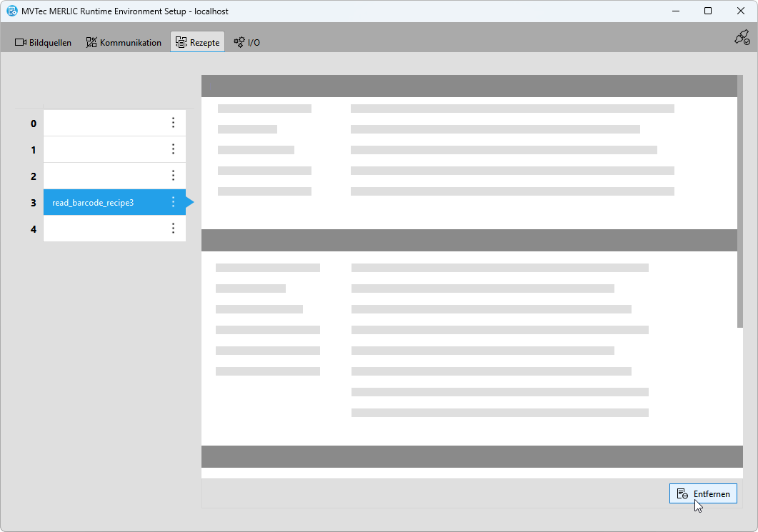Click the recipe details vertical scrollbar
The width and height of the screenshot is (758, 532).
tap(739, 201)
